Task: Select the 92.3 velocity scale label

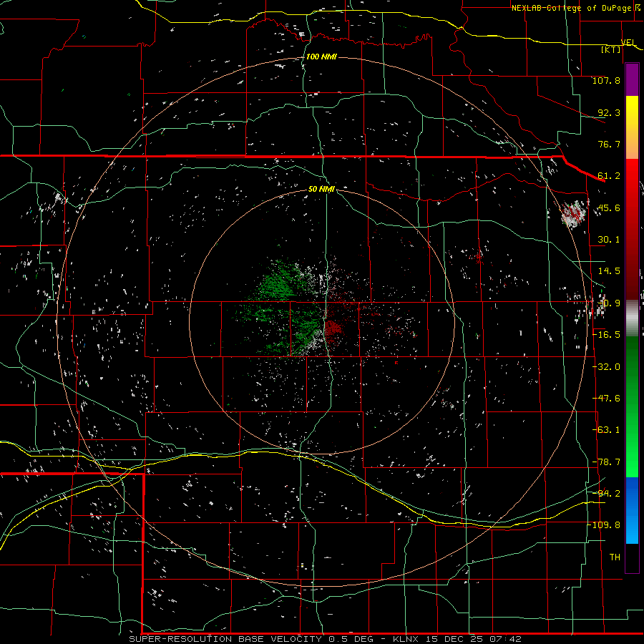Action: click(609, 112)
